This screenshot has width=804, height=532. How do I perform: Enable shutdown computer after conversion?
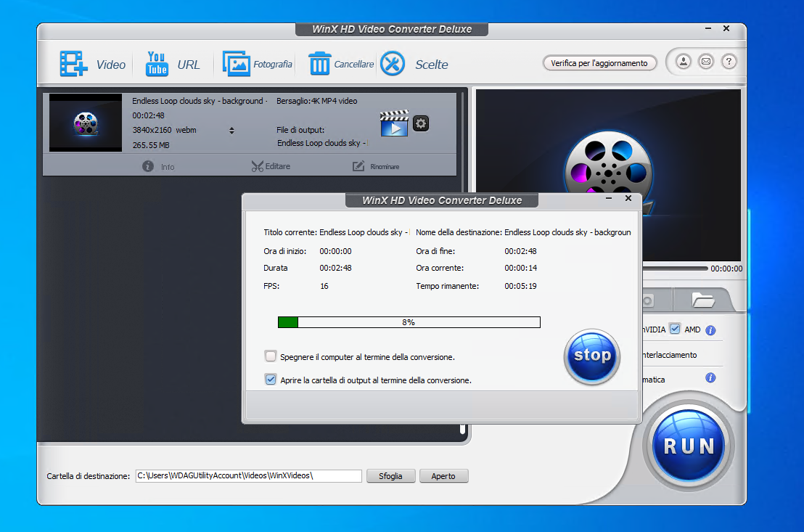coord(271,356)
